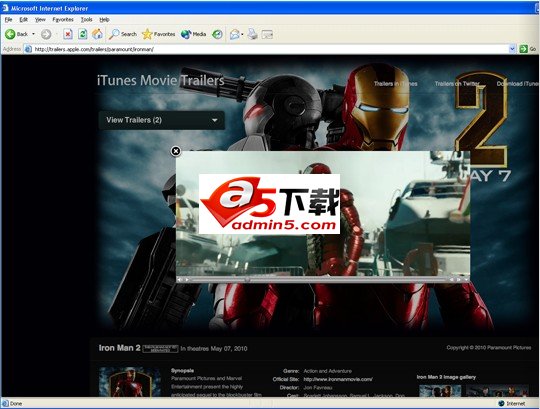Click the video step-forward control
Image resolution: width=540 pixels, height=409 pixels.
tap(458, 280)
